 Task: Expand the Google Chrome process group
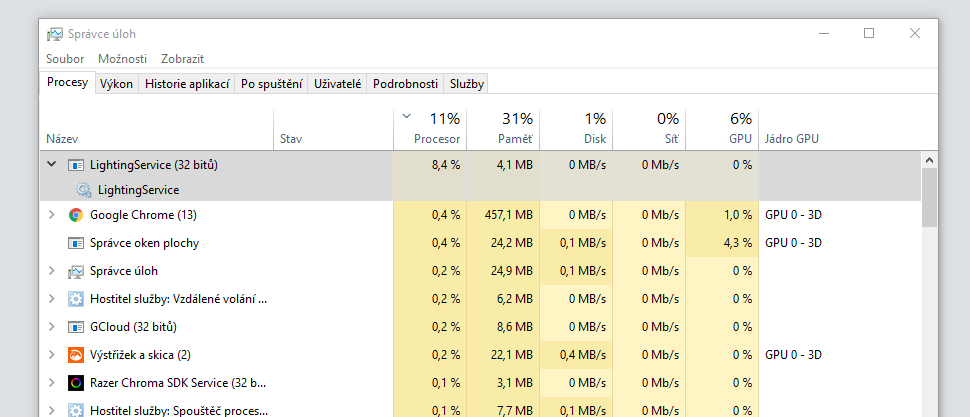click(x=52, y=215)
